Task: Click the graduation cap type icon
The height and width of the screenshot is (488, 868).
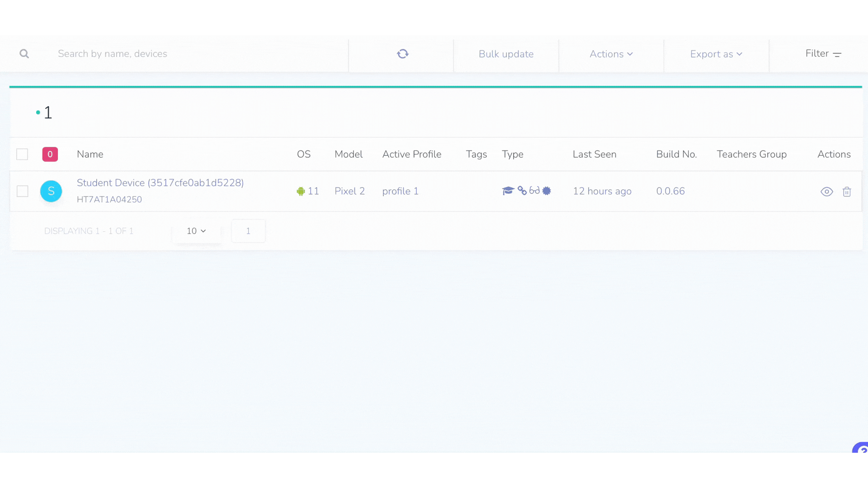Action: 508,191
